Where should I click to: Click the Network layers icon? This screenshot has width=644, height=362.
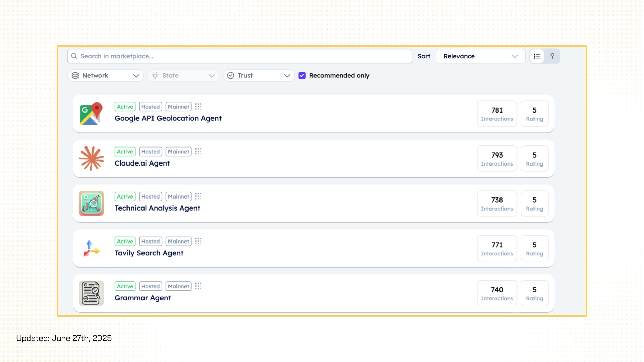tap(75, 75)
